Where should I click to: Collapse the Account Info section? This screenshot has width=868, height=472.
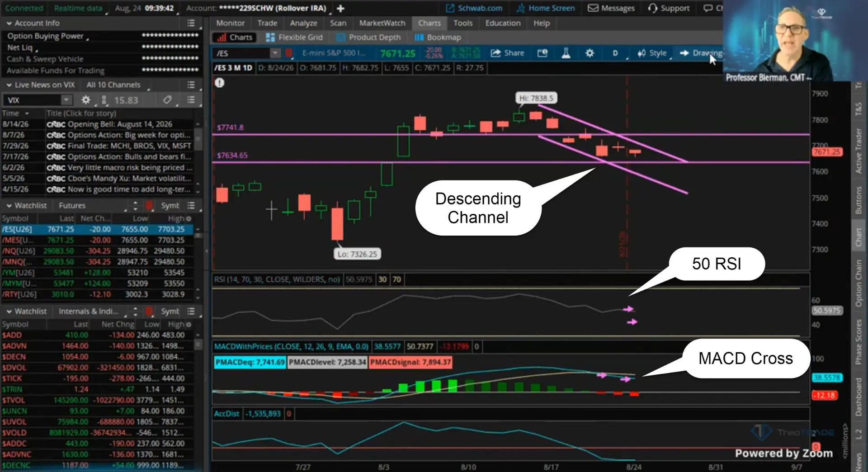point(9,23)
